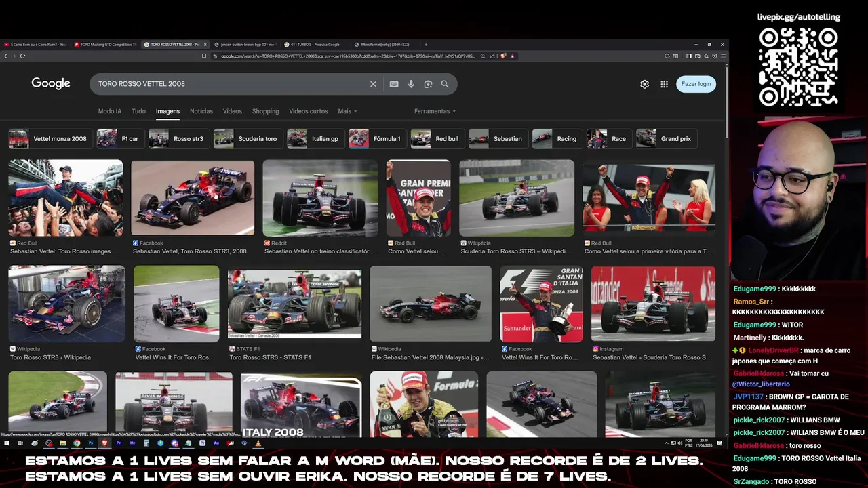Open the Facebook Toro Rosso STR3, 2008 image
Screen dimensions: 868x488
pos(193,198)
